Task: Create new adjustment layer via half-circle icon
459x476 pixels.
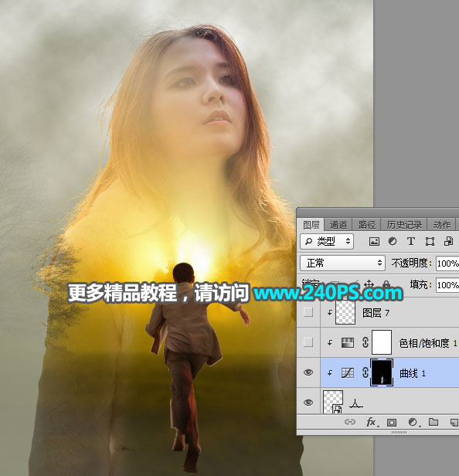Action: click(x=413, y=422)
